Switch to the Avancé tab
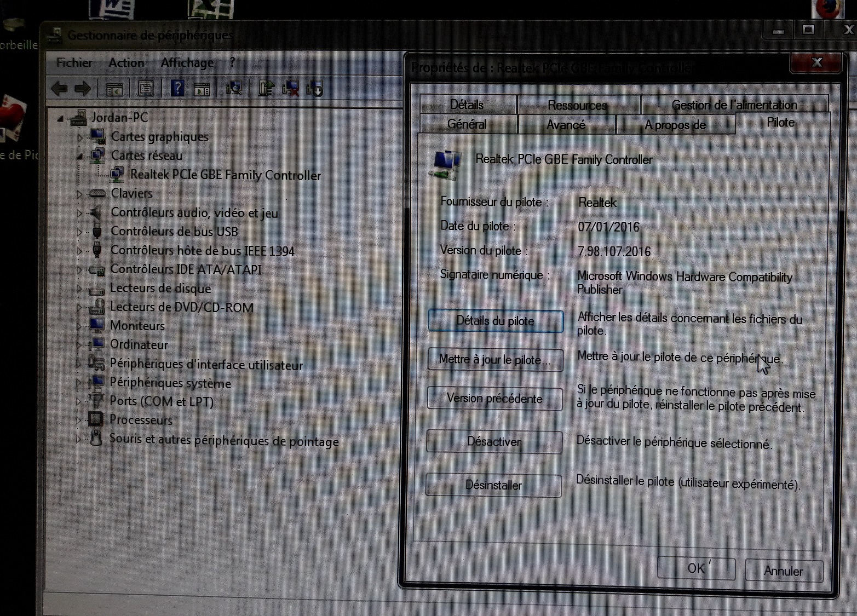857x616 pixels. tap(566, 125)
